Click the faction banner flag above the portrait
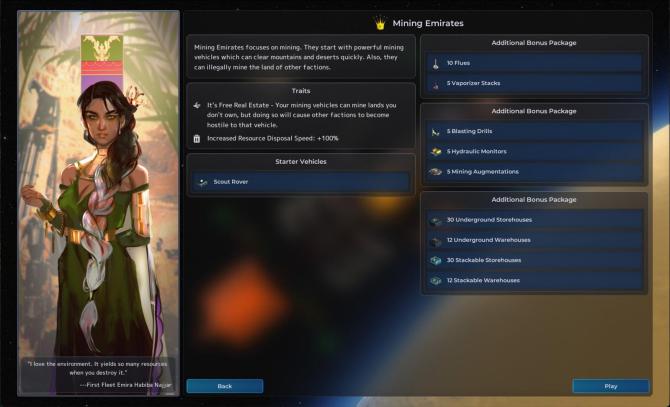670x407 pixels. 102,64
